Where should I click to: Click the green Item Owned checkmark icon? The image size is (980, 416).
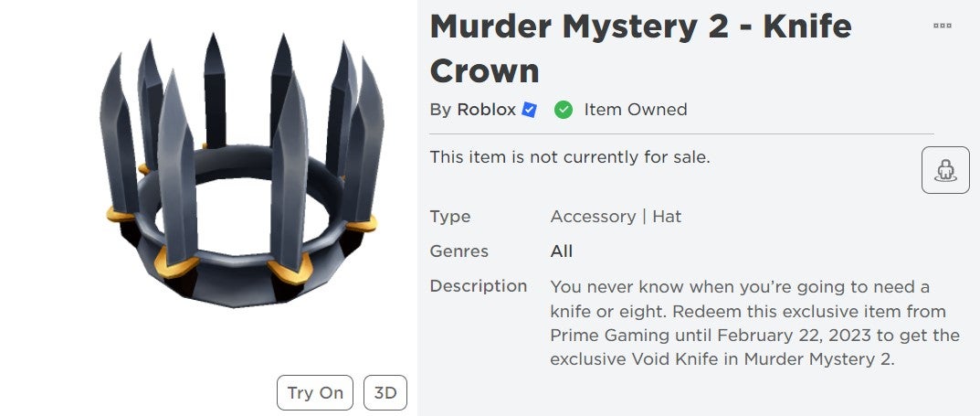coord(564,110)
